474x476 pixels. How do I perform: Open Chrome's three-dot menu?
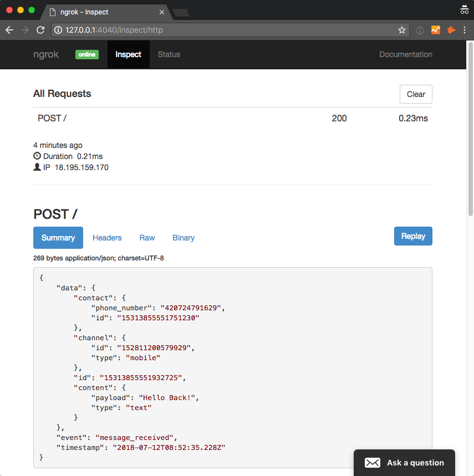464,30
